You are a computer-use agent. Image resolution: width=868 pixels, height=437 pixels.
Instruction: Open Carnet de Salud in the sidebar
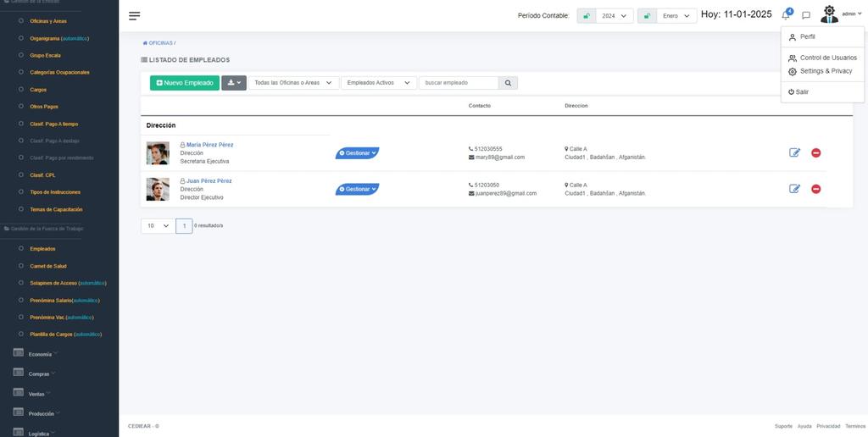pyautogui.click(x=47, y=266)
